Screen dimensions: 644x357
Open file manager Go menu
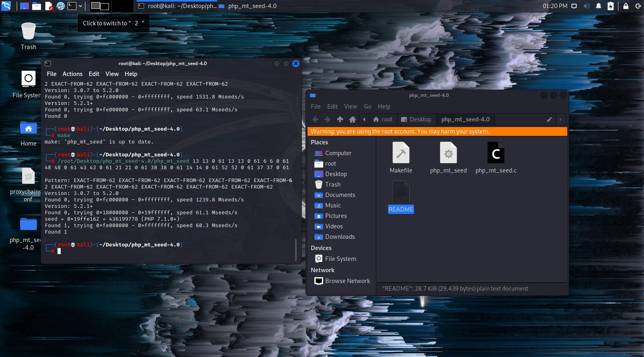(367, 107)
